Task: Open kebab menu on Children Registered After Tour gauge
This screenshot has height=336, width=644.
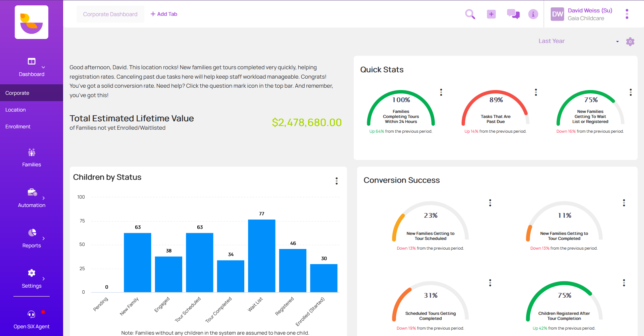Action: coord(624,283)
